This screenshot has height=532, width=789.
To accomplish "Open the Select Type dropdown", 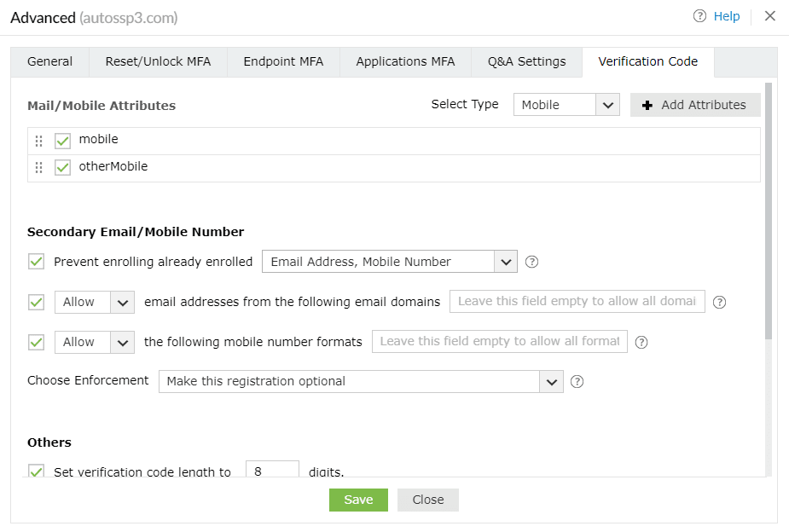I will pos(566,105).
